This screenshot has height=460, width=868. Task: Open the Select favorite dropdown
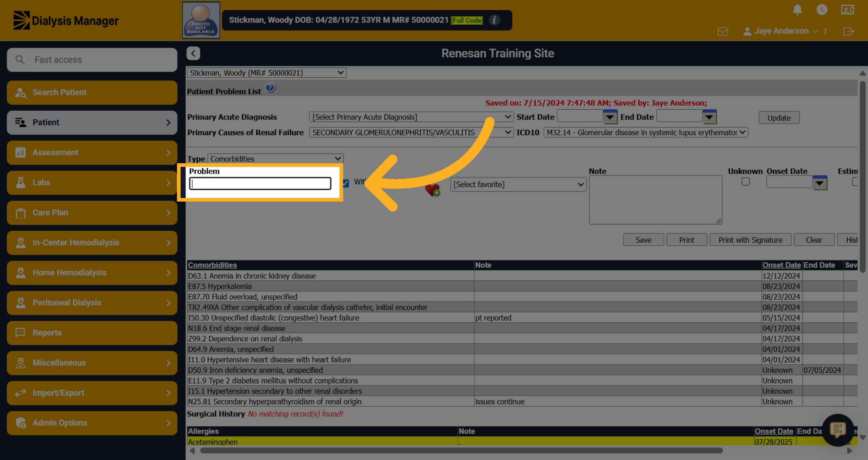point(518,184)
